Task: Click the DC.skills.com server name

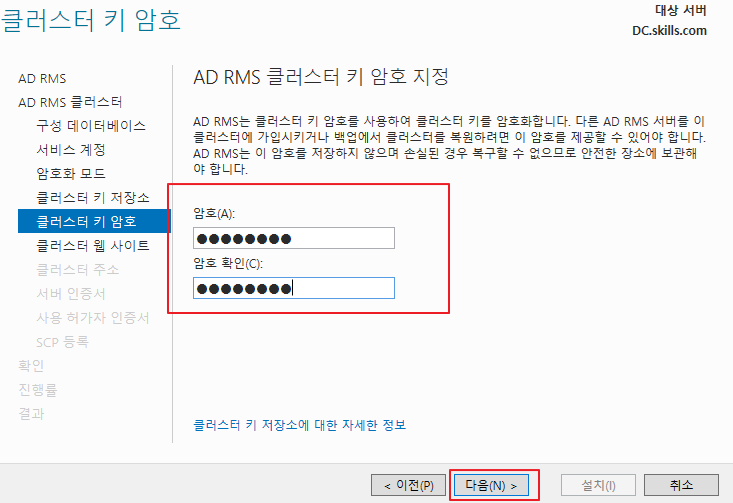Action: click(669, 31)
